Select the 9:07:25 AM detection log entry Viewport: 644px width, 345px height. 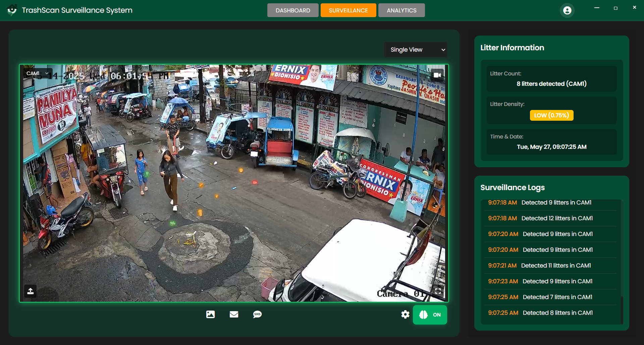[549, 312]
